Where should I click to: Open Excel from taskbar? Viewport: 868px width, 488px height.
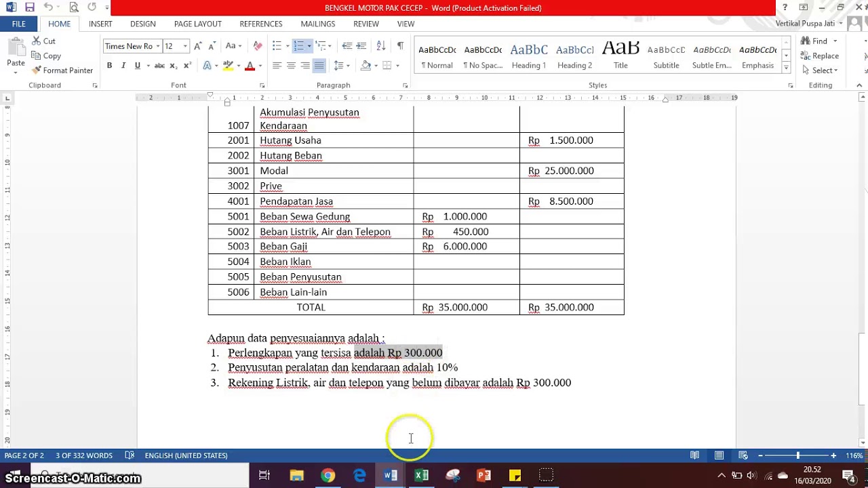422,476
